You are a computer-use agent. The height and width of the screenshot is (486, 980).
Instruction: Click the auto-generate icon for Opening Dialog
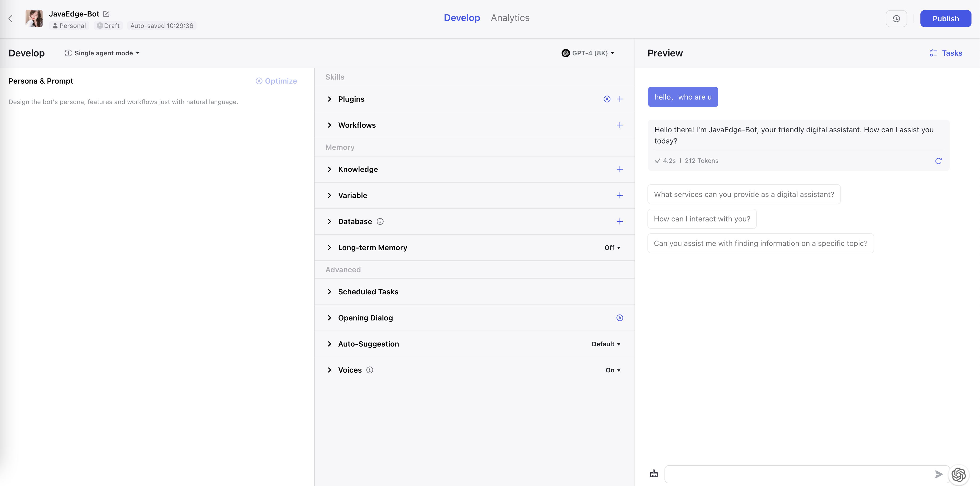[620, 318]
